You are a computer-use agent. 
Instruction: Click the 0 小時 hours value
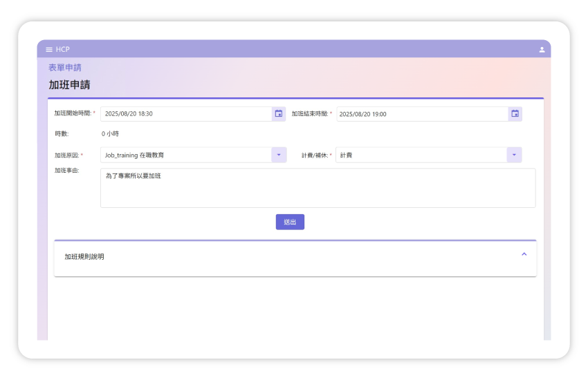click(110, 134)
